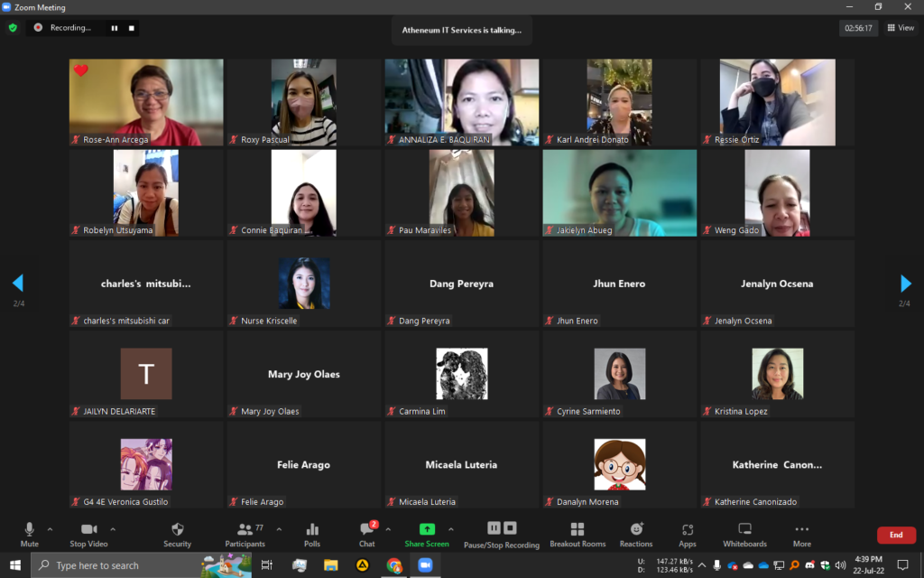Open Breakout Rooms
Image resolution: width=924 pixels, height=578 pixels.
(577, 529)
